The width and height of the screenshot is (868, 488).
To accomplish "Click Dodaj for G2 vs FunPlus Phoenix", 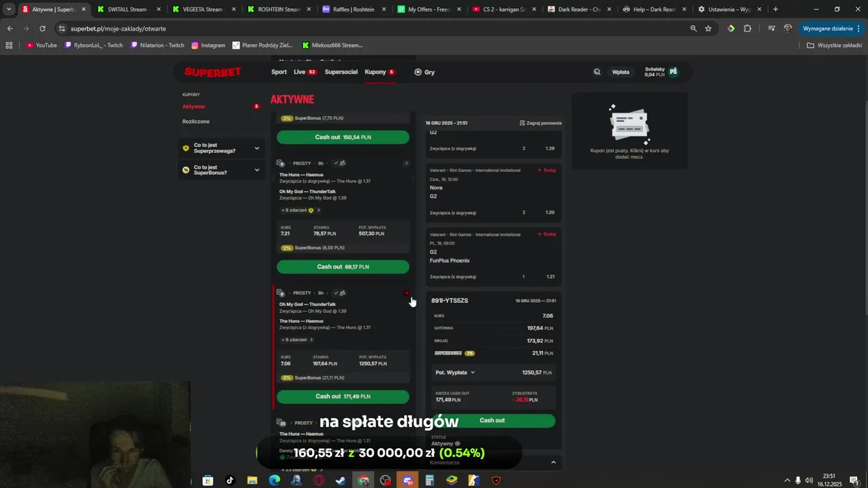I will [547, 234].
